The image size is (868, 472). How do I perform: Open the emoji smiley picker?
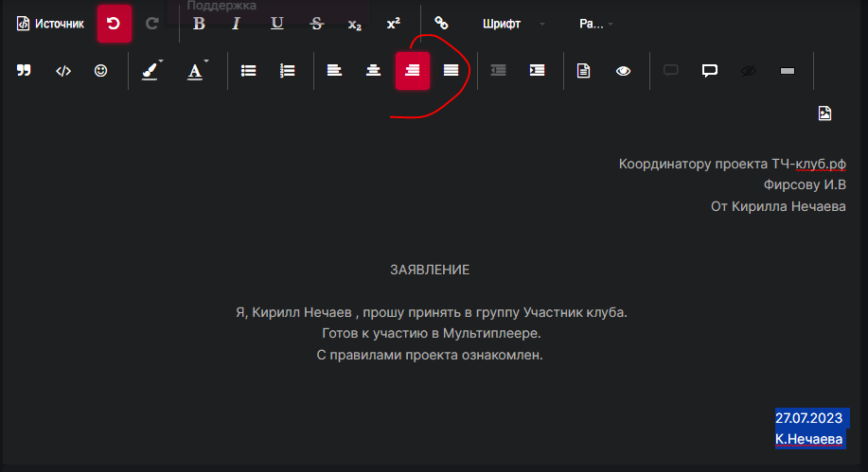tap(100, 71)
